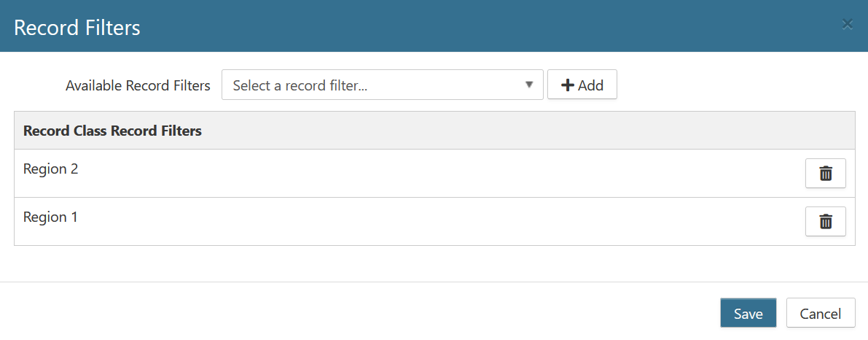Save the record filters
Image resolution: width=868 pixels, height=340 pixels.
(748, 314)
